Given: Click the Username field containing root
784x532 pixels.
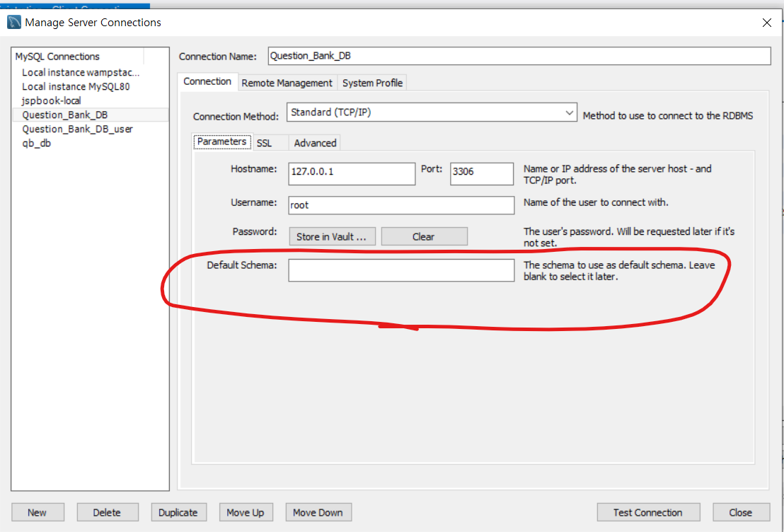Looking at the screenshot, I should pos(401,205).
